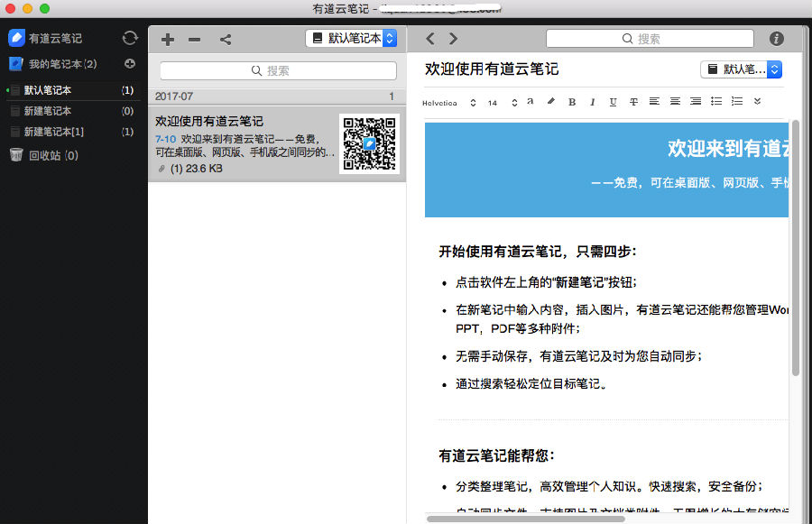Image resolution: width=812 pixels, height=524 pixels.
Task: Click the top global search field
Action: pos(650,38)
